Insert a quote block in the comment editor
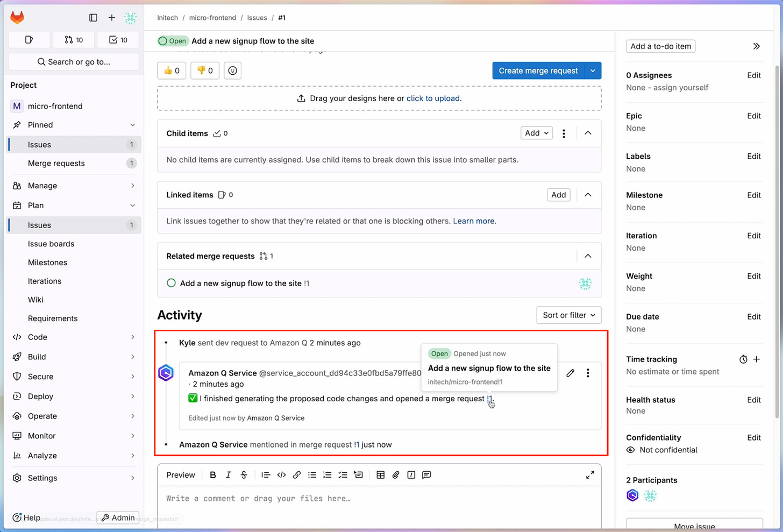Image resolution: width=783 pixels, height=532 pixels. tap(266, 475)
